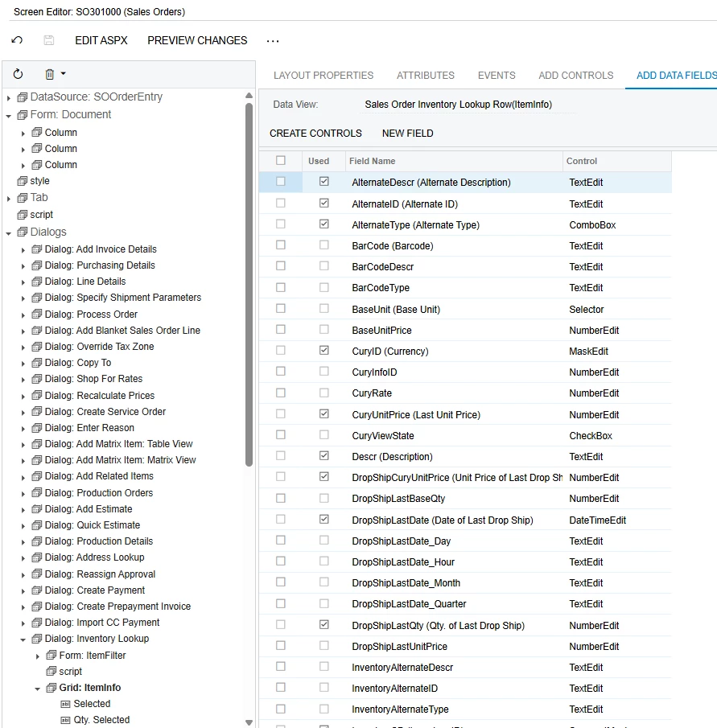This screenshot has width=717, height=728.
Task: Switch to Events tab
Action: click(x=497, y=76)
